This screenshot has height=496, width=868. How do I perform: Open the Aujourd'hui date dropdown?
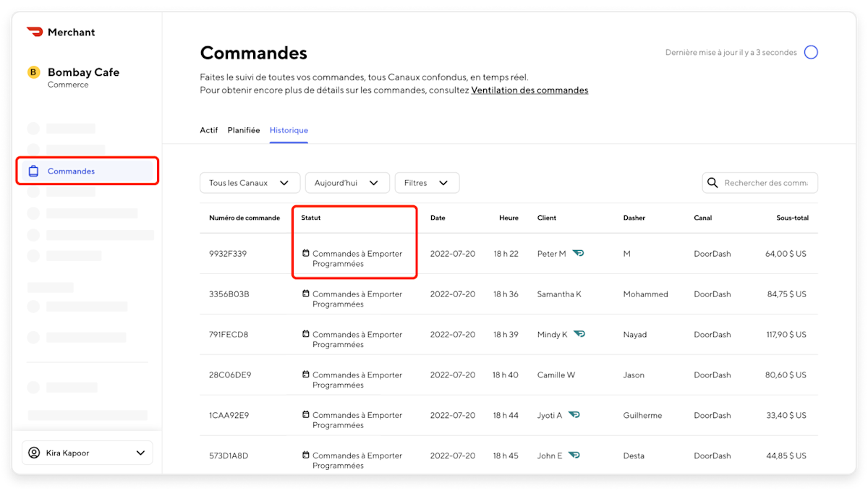347,183
